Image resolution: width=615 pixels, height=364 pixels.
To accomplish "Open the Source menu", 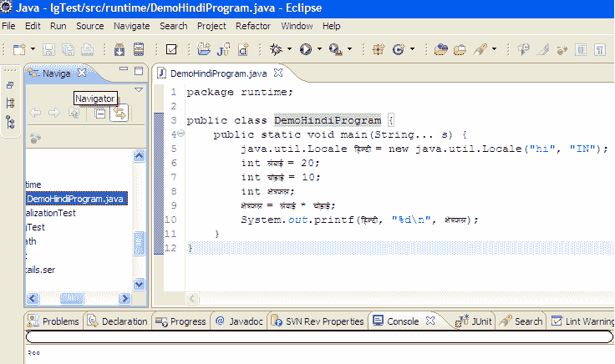I will pos(89,26).
